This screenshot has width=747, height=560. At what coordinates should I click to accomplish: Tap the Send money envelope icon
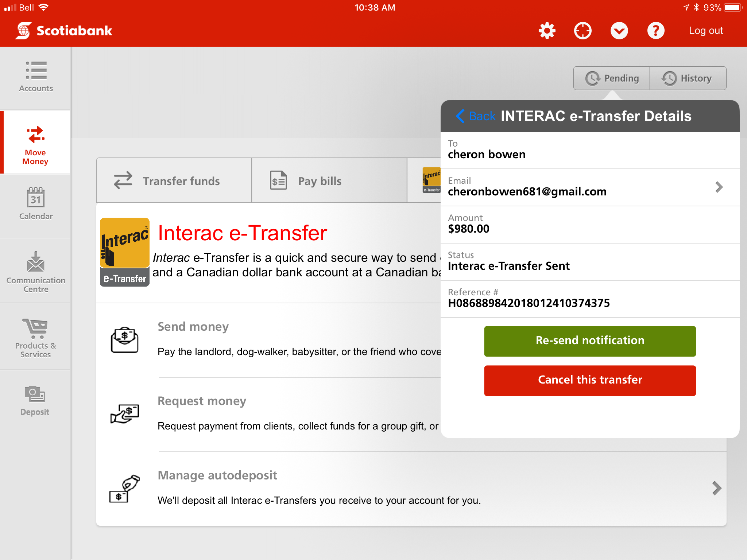125,339
